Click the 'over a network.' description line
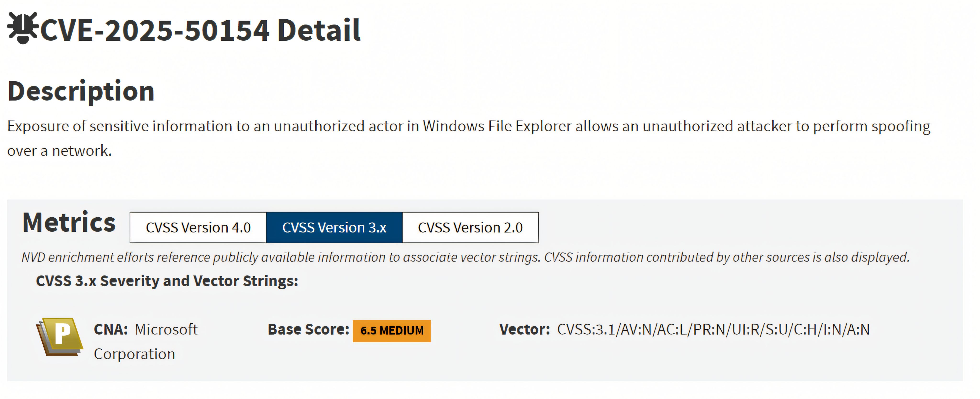This screenshot has height=399, width=980. point(60,151)
